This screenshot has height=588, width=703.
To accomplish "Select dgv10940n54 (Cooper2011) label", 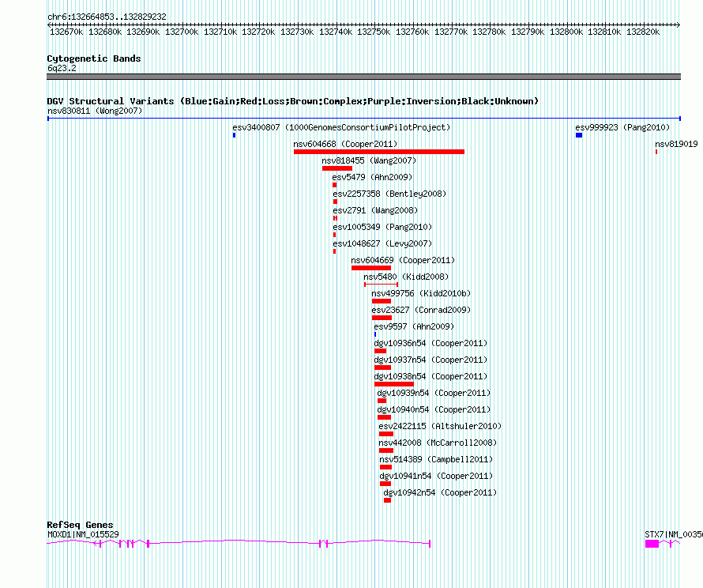I will point(434,409).
